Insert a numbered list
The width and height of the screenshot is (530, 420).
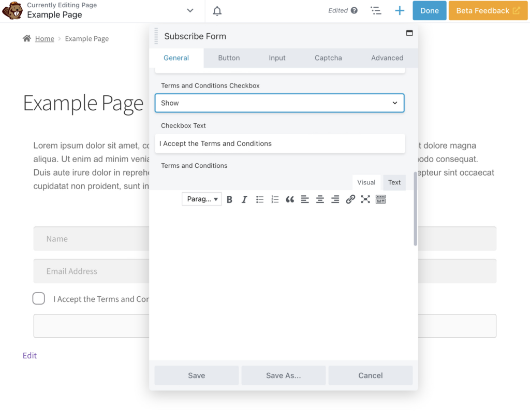click(x=274, y=199)
